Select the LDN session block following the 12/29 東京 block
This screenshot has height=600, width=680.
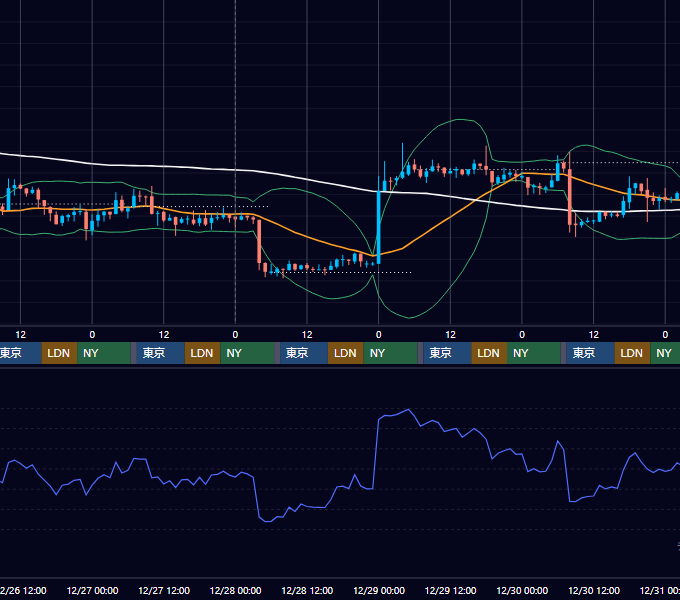pyautogui.click(x=489, y=353)
